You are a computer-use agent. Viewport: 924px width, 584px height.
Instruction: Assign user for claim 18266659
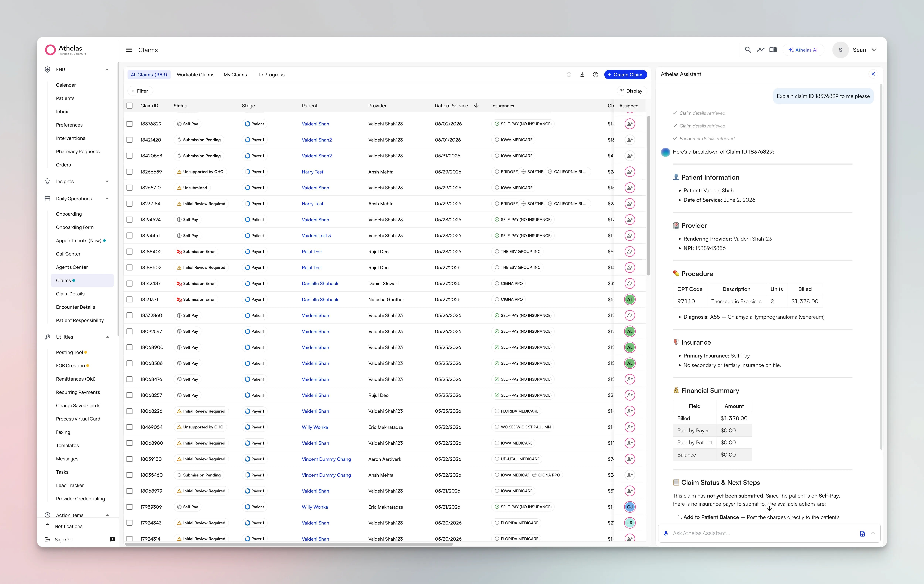[x=630, y=171]
